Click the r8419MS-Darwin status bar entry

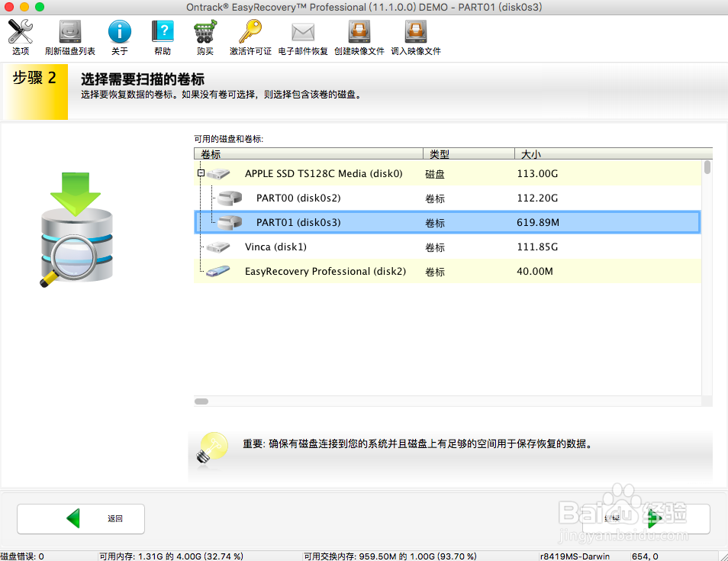(x=575, y=556)
